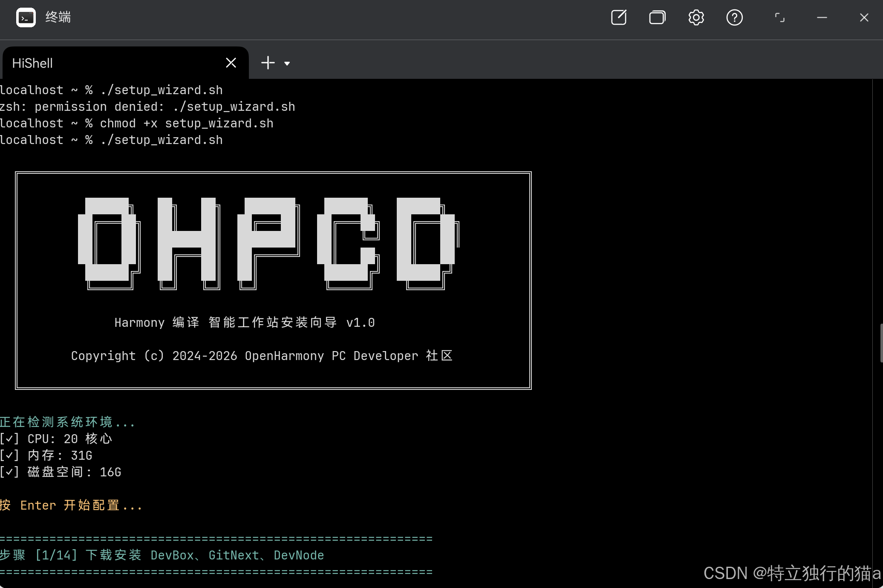The width and height of the screenshot is (883, 588).
Task: Minimize the terminal window
Action: [x=822, y=17]
